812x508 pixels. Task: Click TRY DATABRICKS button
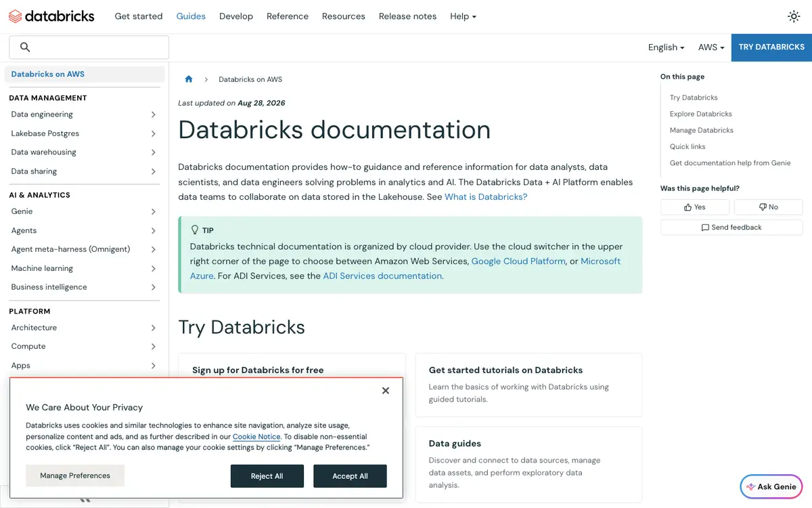click(x=771, y=47)
